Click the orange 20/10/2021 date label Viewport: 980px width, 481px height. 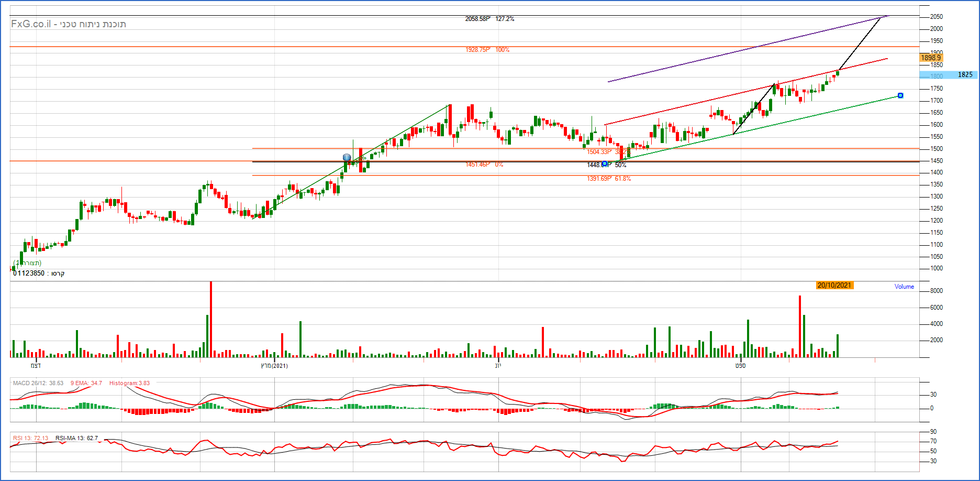[834, 286]
